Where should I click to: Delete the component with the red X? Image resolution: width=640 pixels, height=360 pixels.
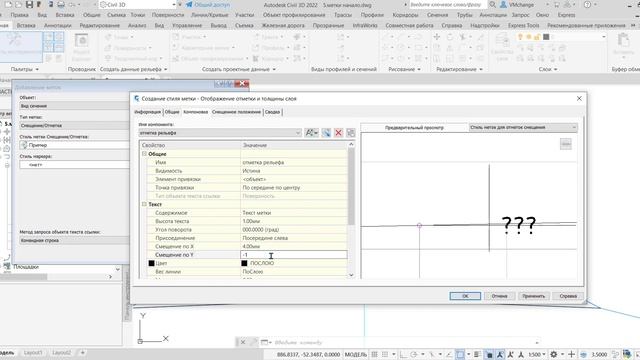click(338, 133)
